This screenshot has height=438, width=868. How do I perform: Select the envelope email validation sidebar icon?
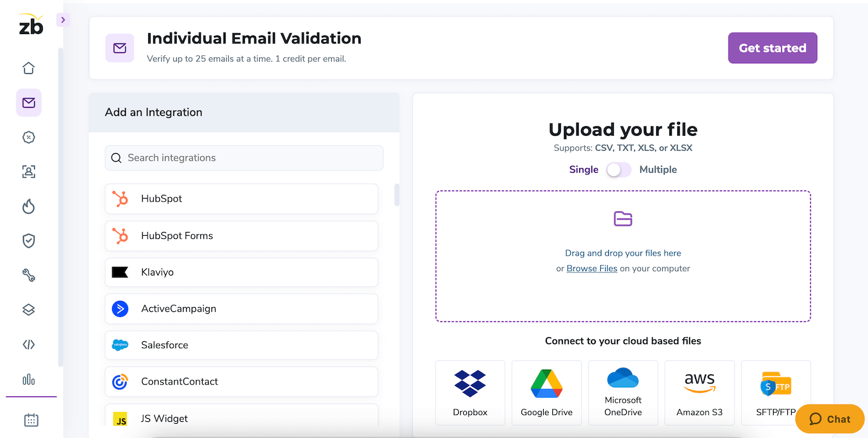[29, 103]
